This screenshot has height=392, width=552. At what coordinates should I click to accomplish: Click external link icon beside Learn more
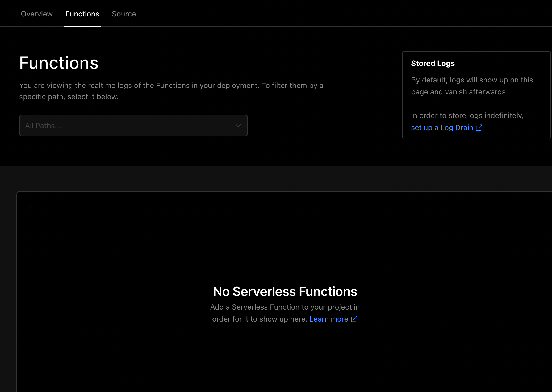coord(354,319)
